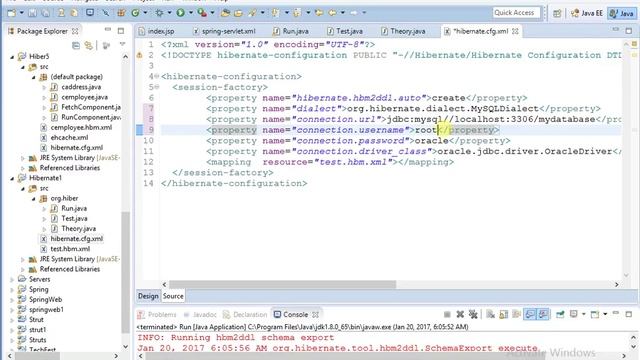Open the spring-servlet.xml editor tab
The image size is (640, 360).
coord(224,31)
